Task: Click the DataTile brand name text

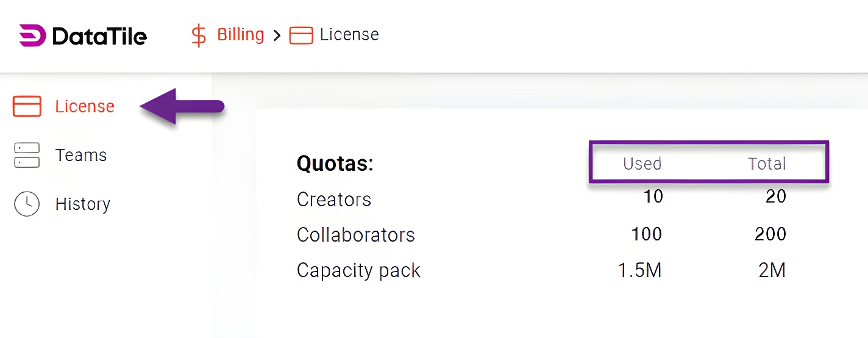Action: (99, 37)
